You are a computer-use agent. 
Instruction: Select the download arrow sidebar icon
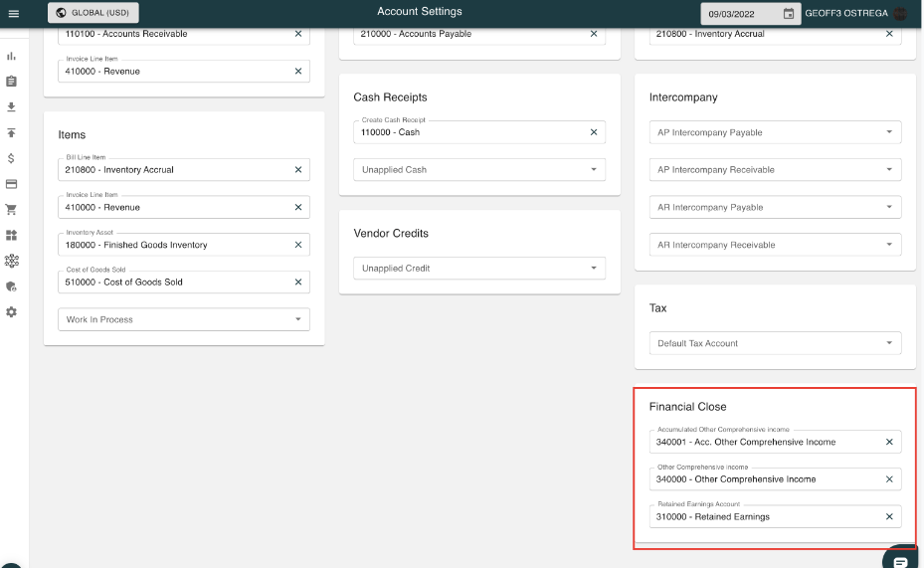[x=11, y=106]
